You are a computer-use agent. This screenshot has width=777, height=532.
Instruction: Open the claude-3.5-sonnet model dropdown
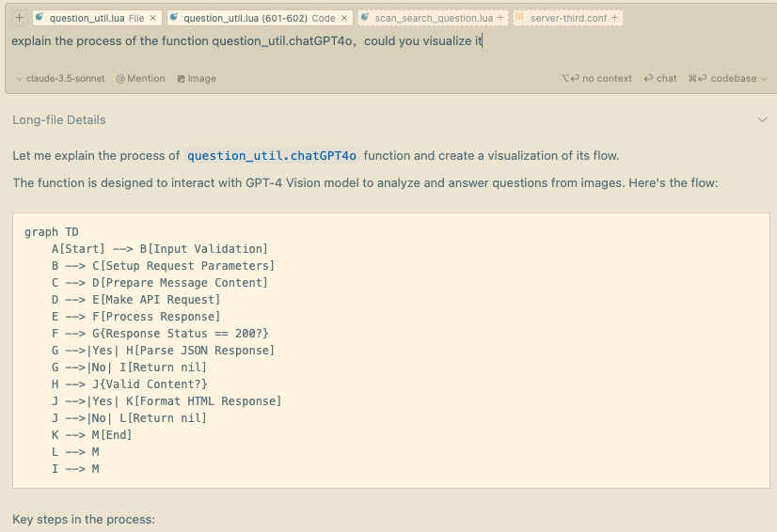point(60,79)
